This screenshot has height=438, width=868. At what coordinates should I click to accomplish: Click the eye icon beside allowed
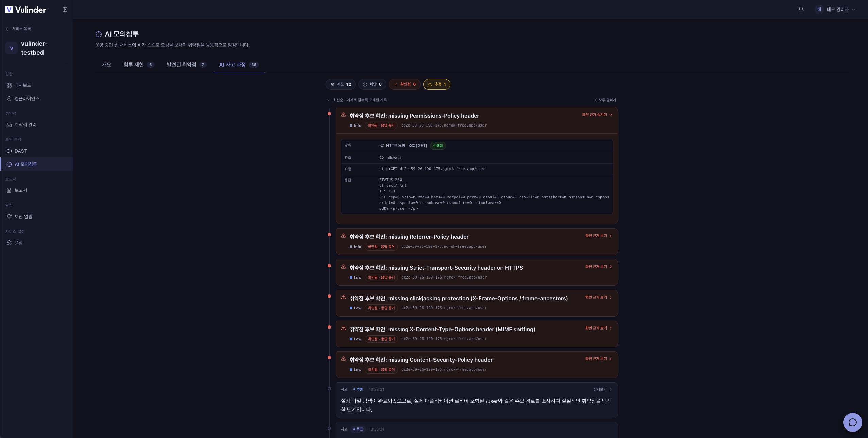coord(381,158)
